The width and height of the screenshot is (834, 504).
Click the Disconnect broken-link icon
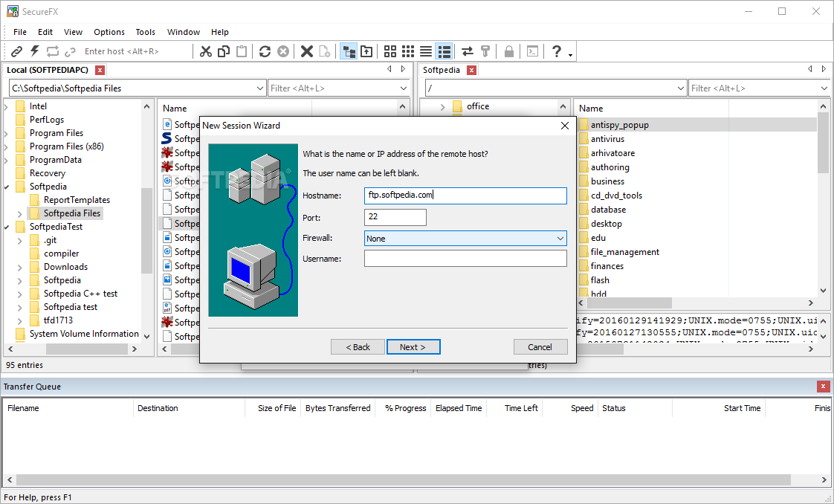pos(70,51)
